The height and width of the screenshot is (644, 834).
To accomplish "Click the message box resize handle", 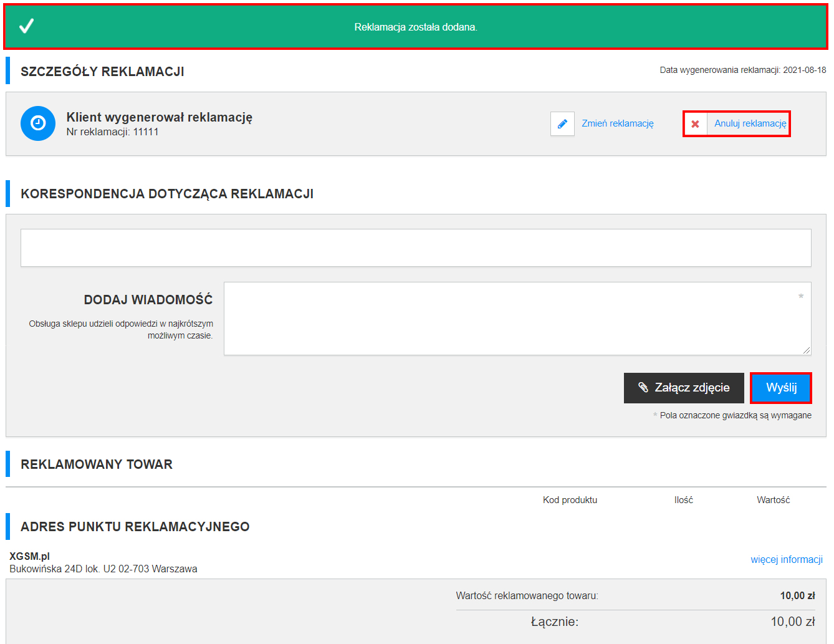I will [807, 350].
